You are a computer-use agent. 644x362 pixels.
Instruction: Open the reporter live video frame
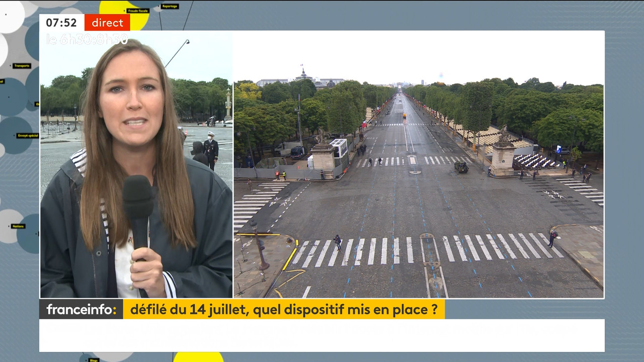(136, 164)
